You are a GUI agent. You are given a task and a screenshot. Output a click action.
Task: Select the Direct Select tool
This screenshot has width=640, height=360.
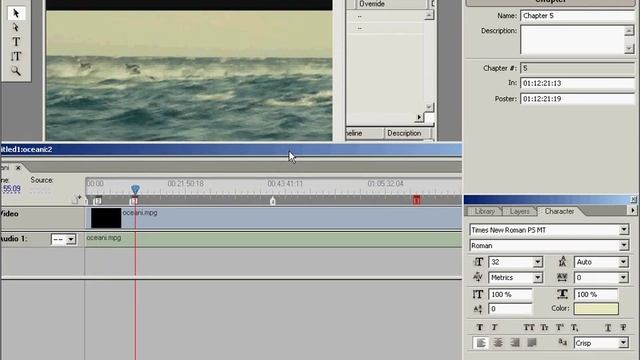[16, 27]
